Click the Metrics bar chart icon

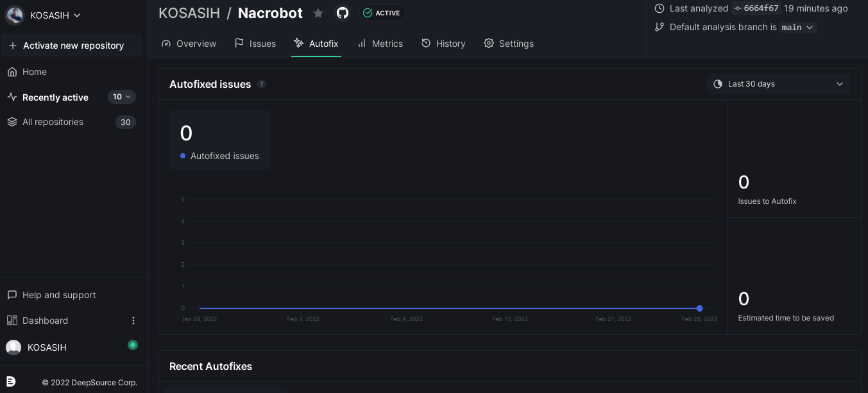[362, 43]
